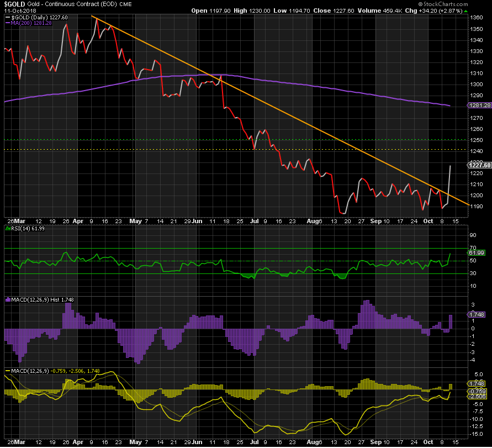Click the $GOLD ticker symbol title
Image resolution: width=492 pixels, height=448 pixels.
tap(15, 4)
